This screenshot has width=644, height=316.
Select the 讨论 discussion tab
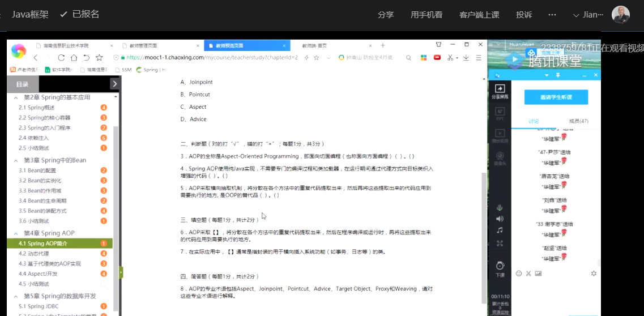[534, 121]
